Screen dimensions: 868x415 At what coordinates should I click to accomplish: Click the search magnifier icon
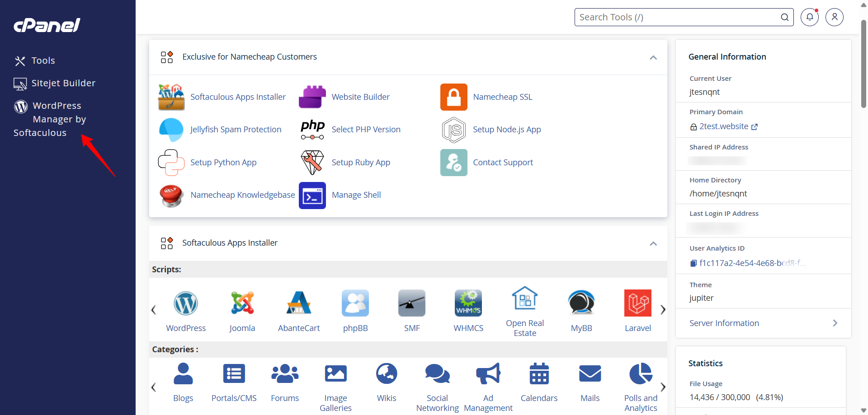pyautogui.click(x=785, y=17)
